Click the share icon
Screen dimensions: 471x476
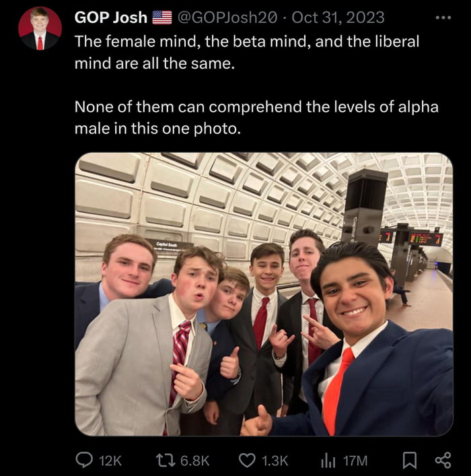(442, 460)
